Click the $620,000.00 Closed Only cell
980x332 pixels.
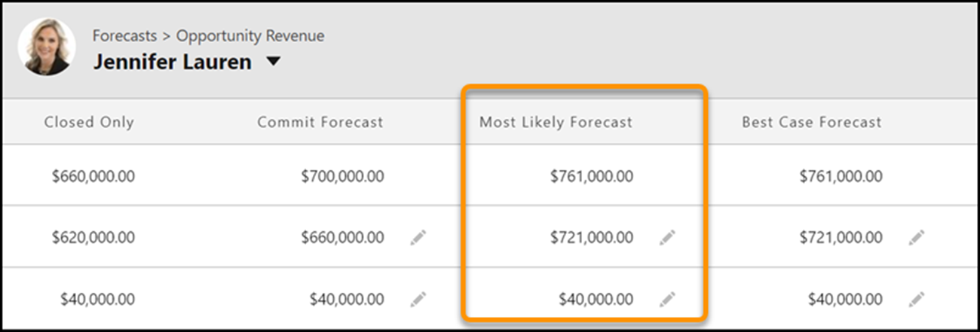pos(93,238)
